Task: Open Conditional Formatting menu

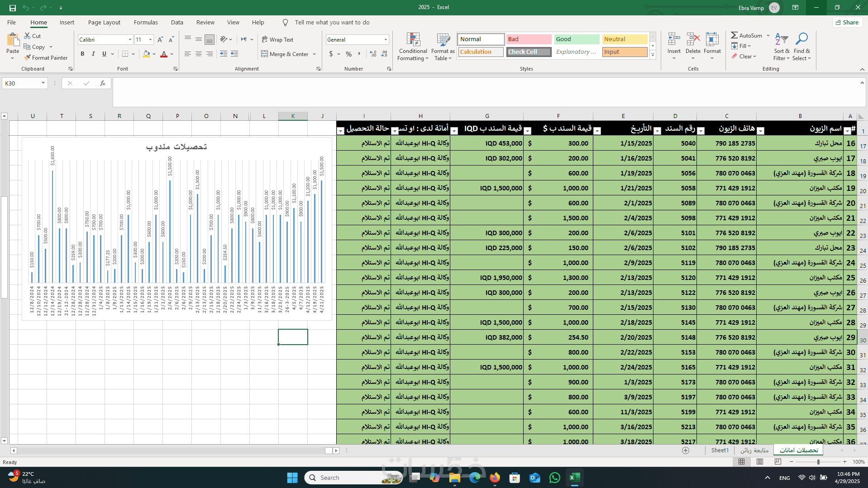Action: [x=413, y=47]
